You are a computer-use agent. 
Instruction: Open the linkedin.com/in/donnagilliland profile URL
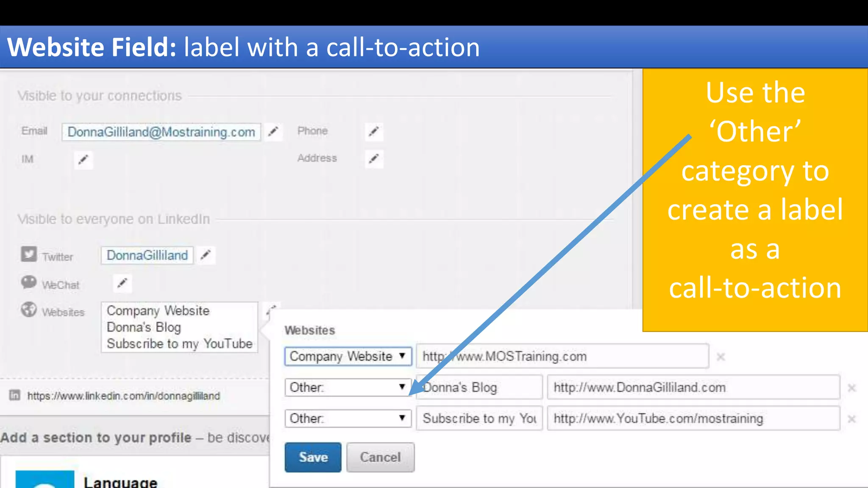pyautogui.click(x=123, y=396)
